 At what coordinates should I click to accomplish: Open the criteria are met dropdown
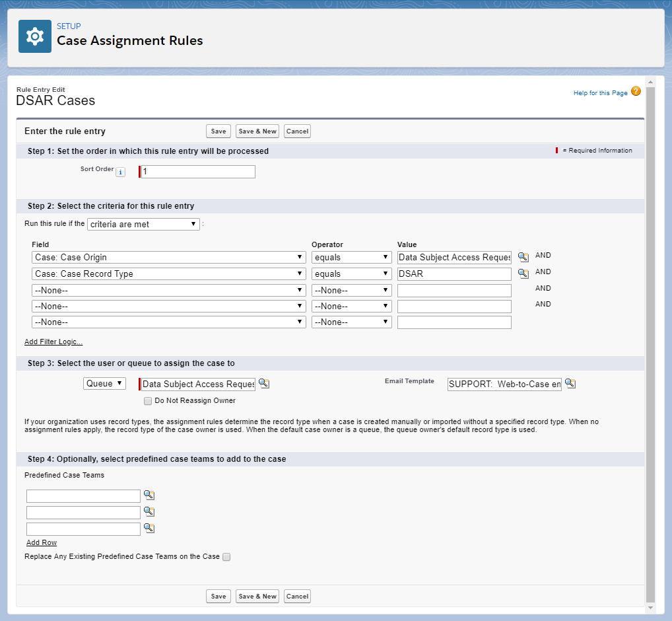143,224
